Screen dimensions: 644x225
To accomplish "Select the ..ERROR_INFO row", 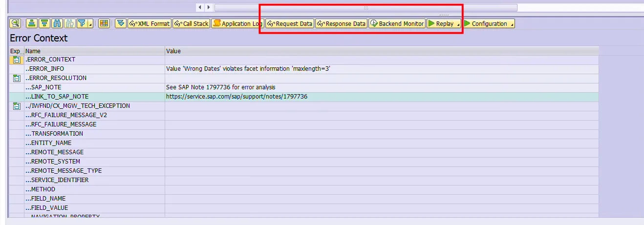I will coord(304,69).
